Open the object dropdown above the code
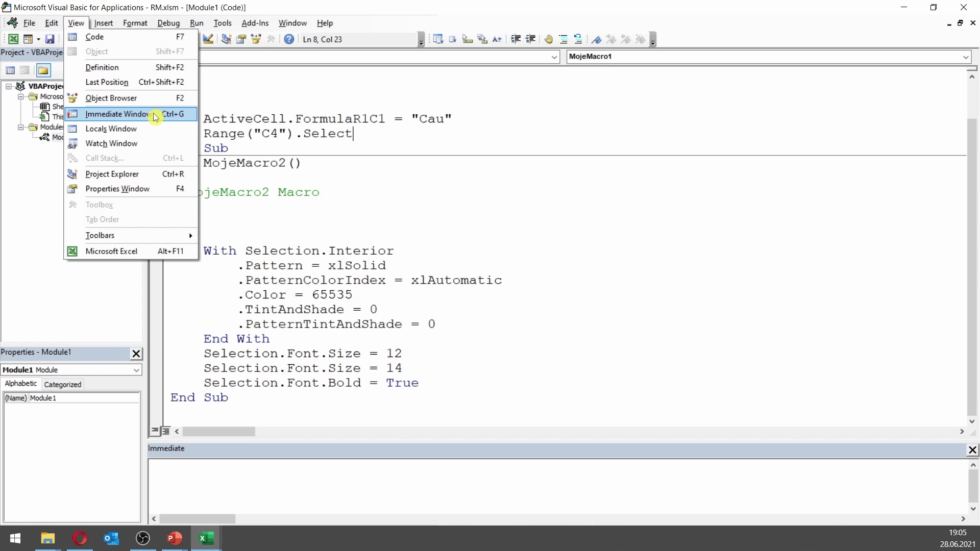This screenshot has width=980, height=551. point(554,57)
